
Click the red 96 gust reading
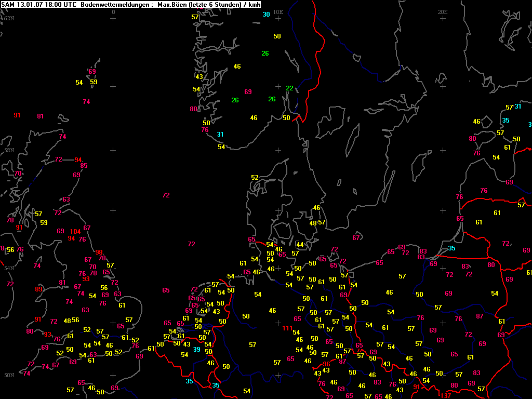pyautogui.click(x=326, y=364)
